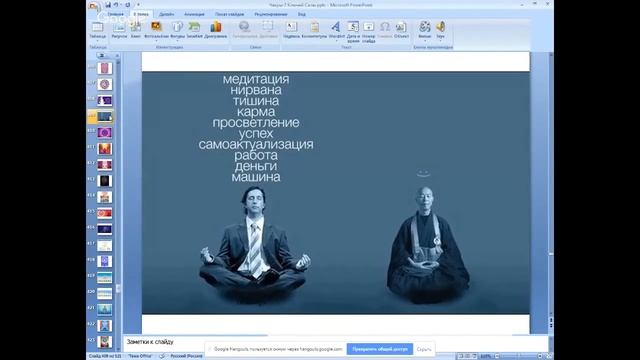Click the zoom slider in status bar

coord(518,356)
